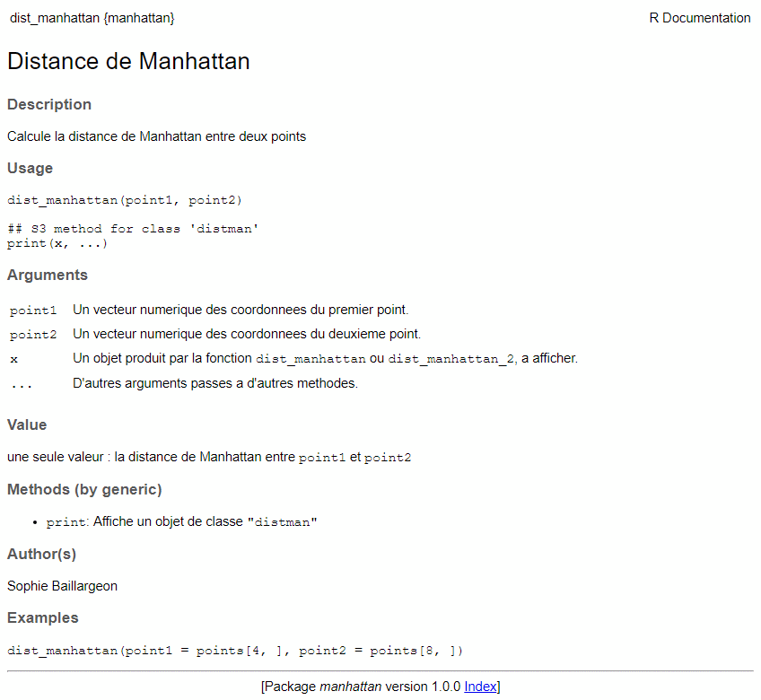Open the Index link in the footer
761x700 pixels.
tap(480, 687)
